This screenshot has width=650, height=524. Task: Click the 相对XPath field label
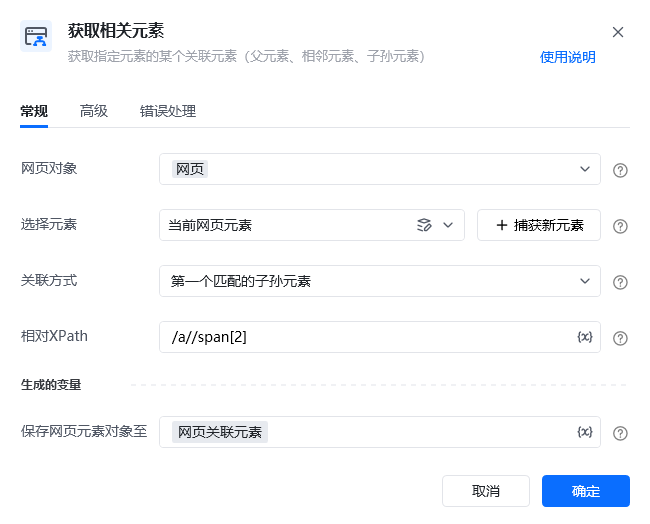click(54, 336)
